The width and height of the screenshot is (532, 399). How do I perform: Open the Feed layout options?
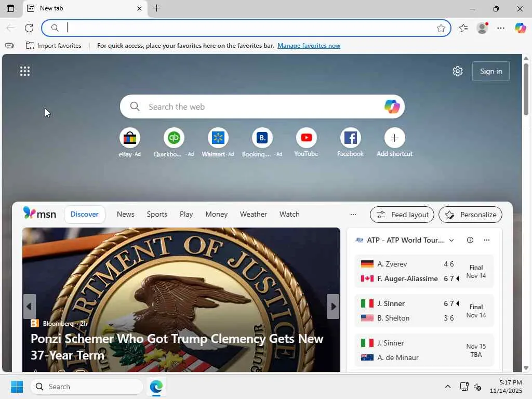[x=402, y=215]
